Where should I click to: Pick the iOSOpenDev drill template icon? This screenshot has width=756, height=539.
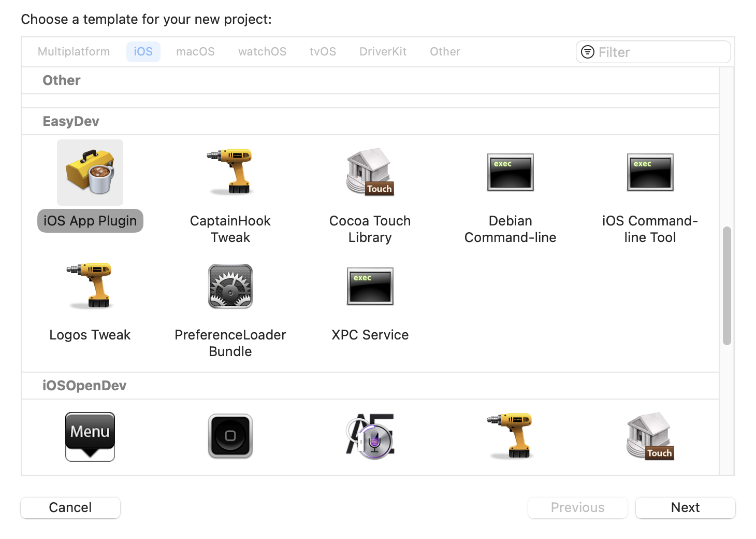point(511,436)
